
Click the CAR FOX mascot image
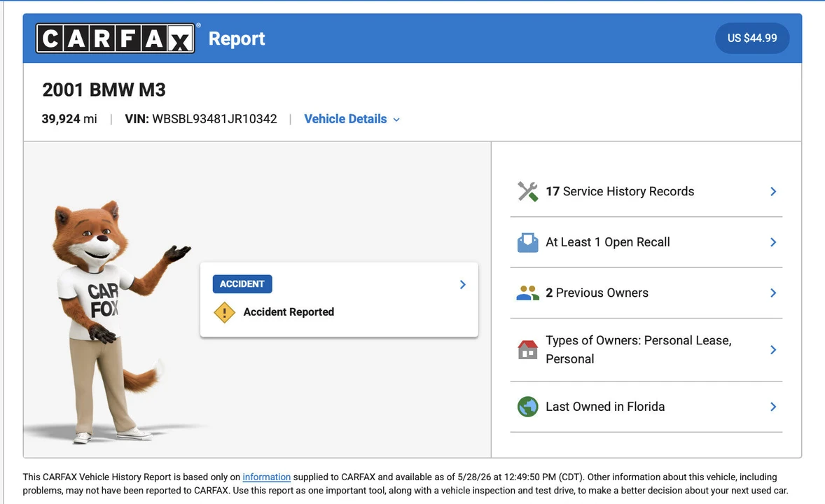click(x=116, y=322)
